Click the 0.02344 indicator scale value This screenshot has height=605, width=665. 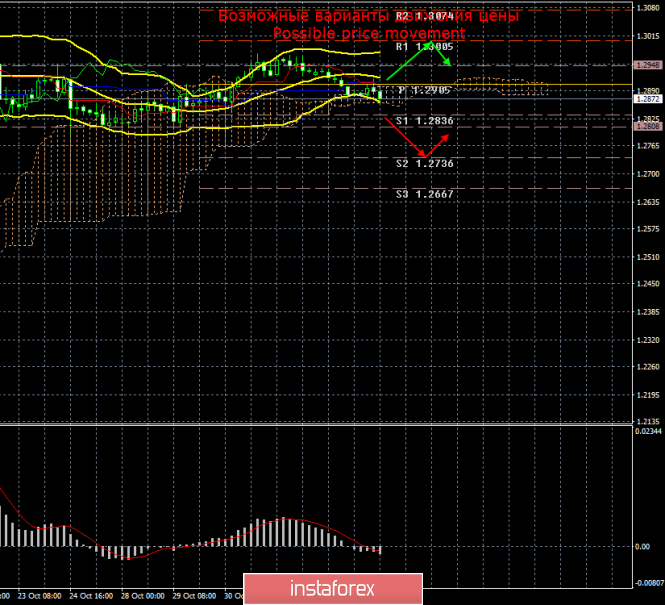[x=648, y=431]
